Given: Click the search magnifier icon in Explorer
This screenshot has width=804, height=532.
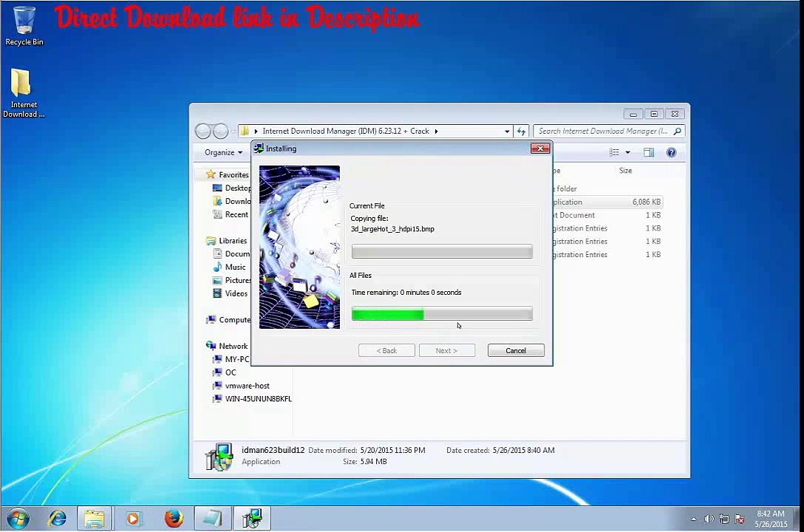Looking at the screenshot, I should point(678,132).
